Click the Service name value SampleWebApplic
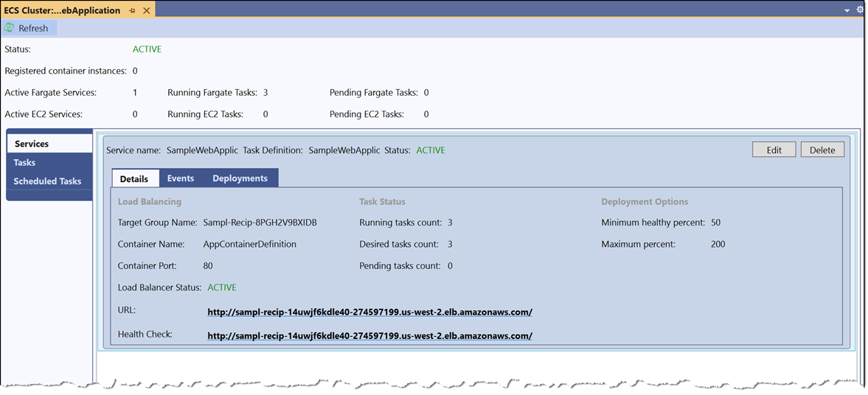868x395 pixels. [x=203, y=150]
